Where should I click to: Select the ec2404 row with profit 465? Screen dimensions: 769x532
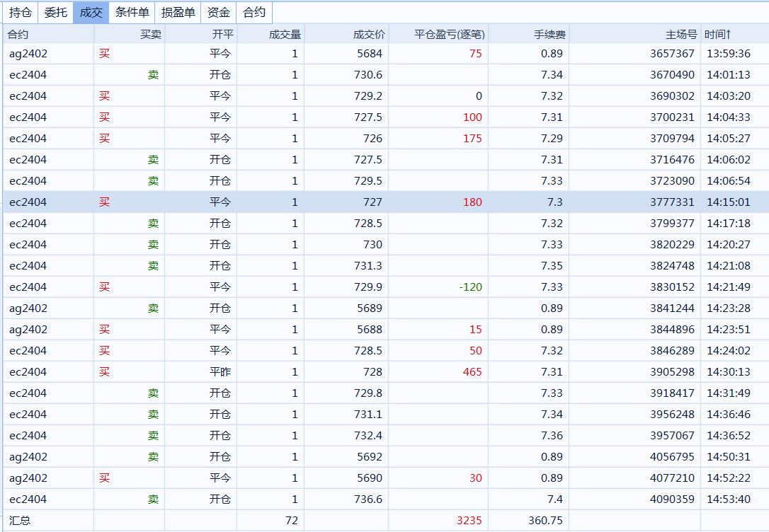(x=386, y=372)
